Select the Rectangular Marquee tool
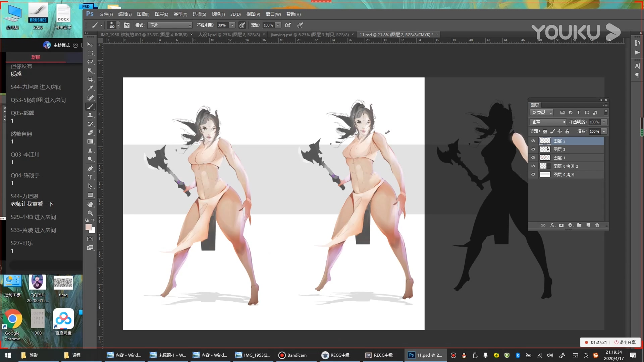The height and width of the screenshot is (362, 644). tap(90, 53)
